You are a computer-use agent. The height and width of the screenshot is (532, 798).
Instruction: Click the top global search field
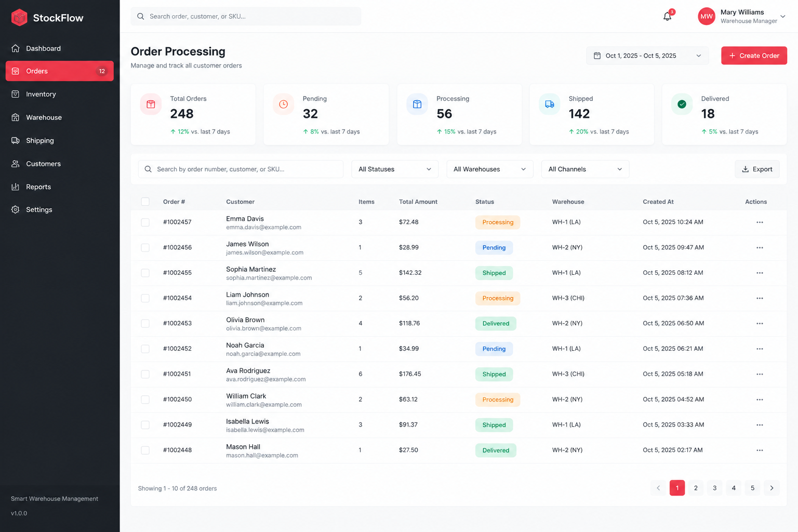coord(246,16)
